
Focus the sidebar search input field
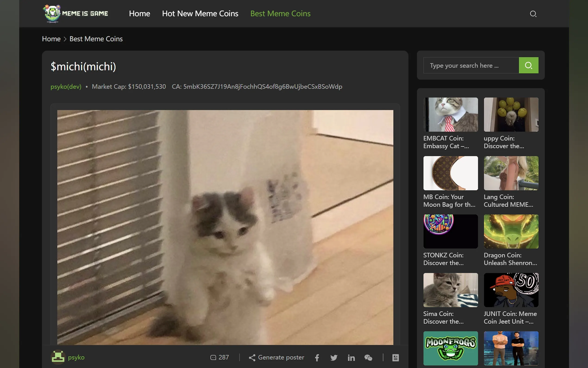click(x=471, y=66)
